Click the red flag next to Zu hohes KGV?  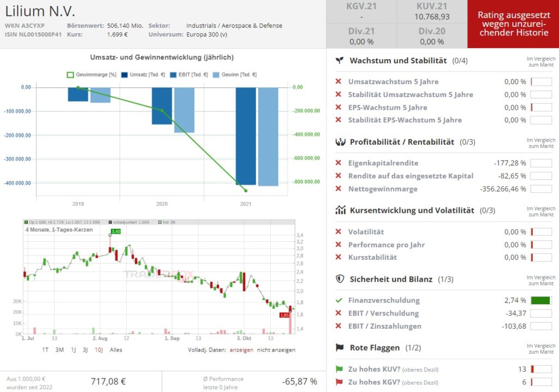point(339,382)
